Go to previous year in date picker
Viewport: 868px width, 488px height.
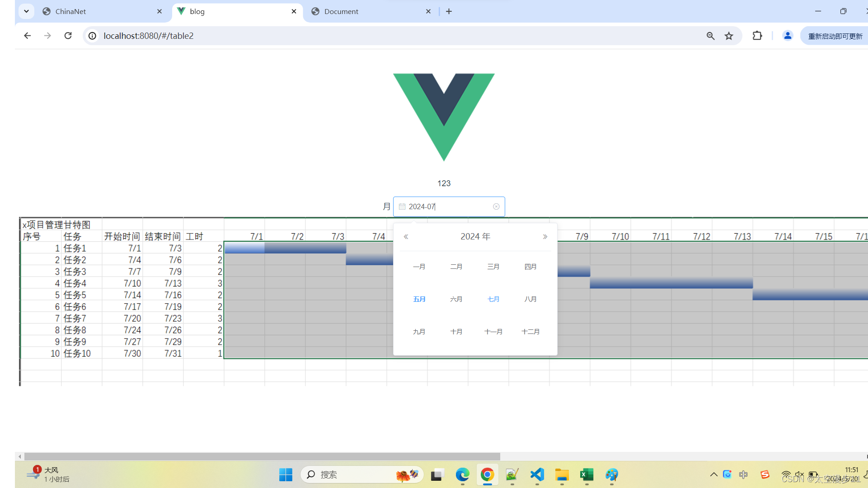[406, 237]
